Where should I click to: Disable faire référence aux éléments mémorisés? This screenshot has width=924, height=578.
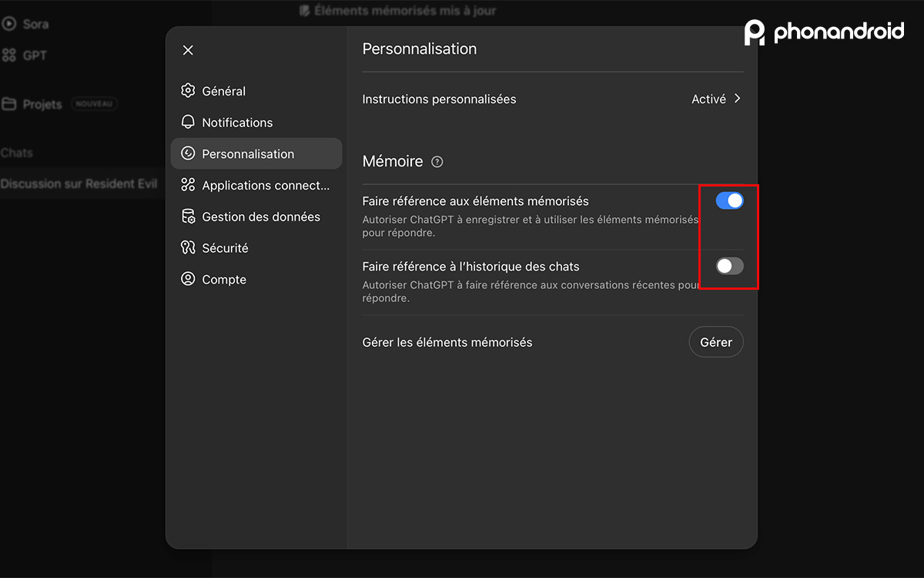728,200
